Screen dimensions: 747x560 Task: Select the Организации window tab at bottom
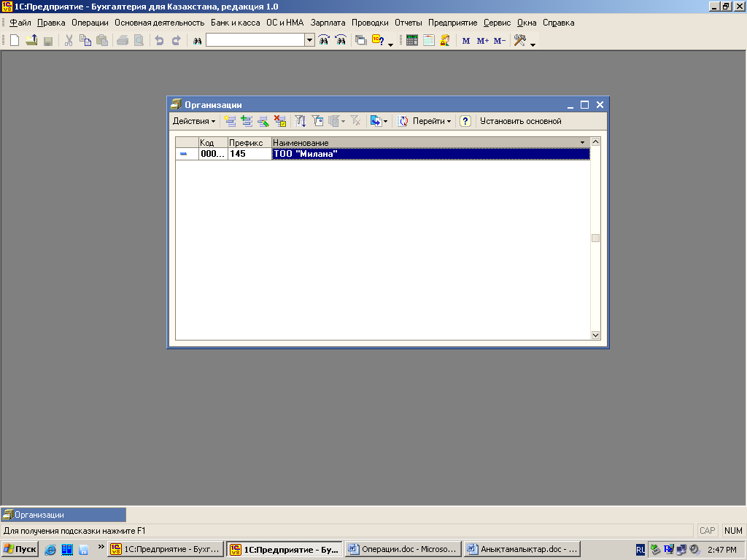64,515
